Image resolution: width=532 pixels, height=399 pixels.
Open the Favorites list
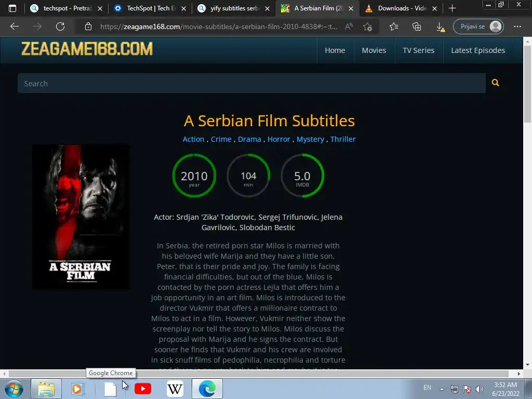(x=394, y=26)
